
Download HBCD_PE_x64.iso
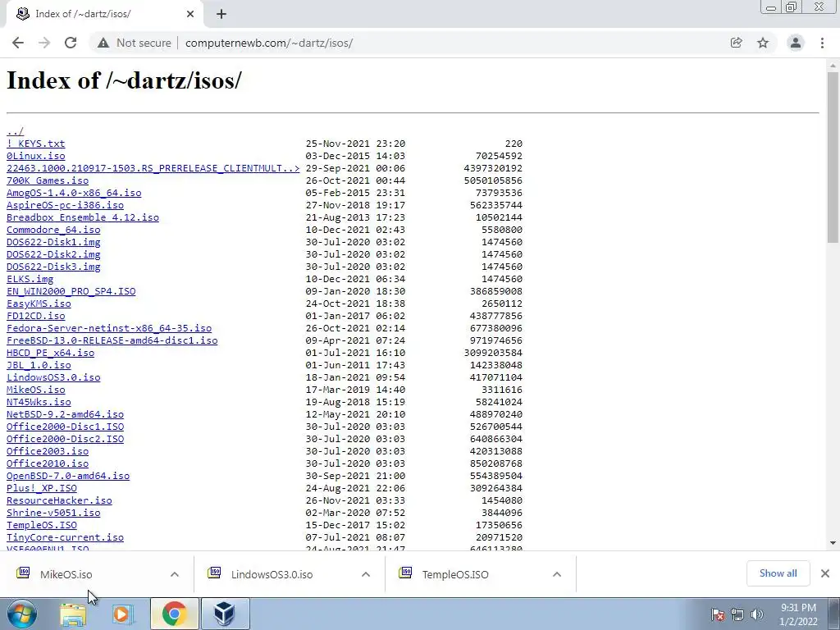pos(50,353)
